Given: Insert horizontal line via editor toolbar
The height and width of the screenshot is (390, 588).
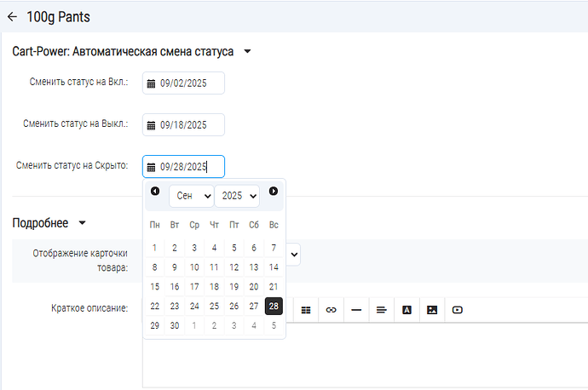Looking at the screenshot, I should point(356,310).
